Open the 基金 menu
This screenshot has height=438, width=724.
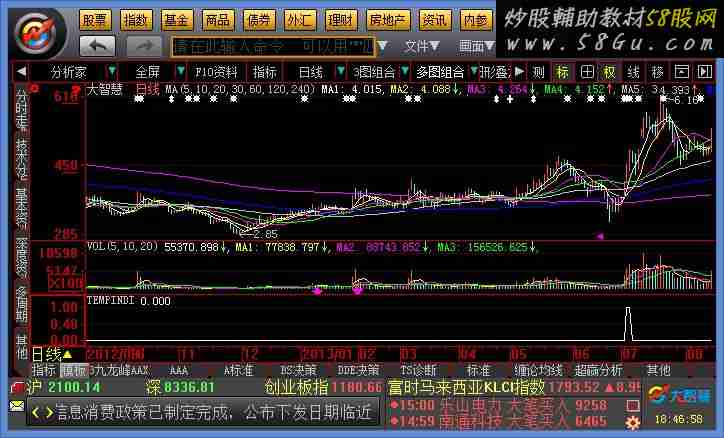click(177, 20)
